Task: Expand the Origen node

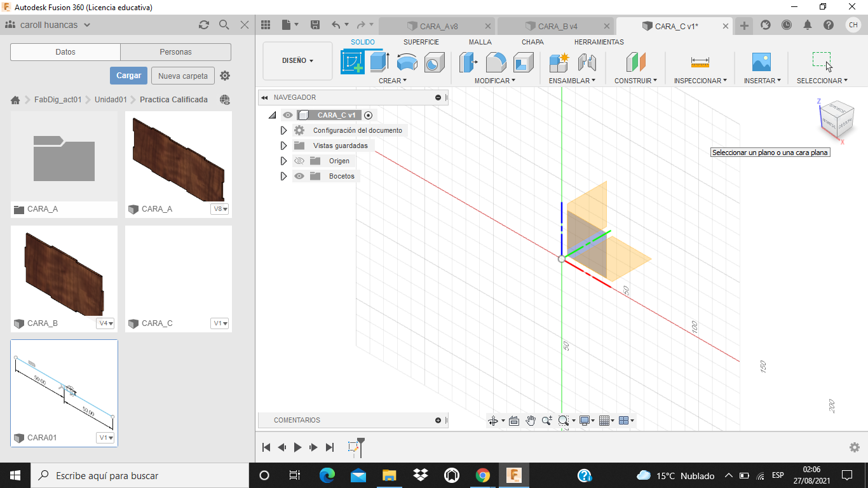Action: point(283,161)
